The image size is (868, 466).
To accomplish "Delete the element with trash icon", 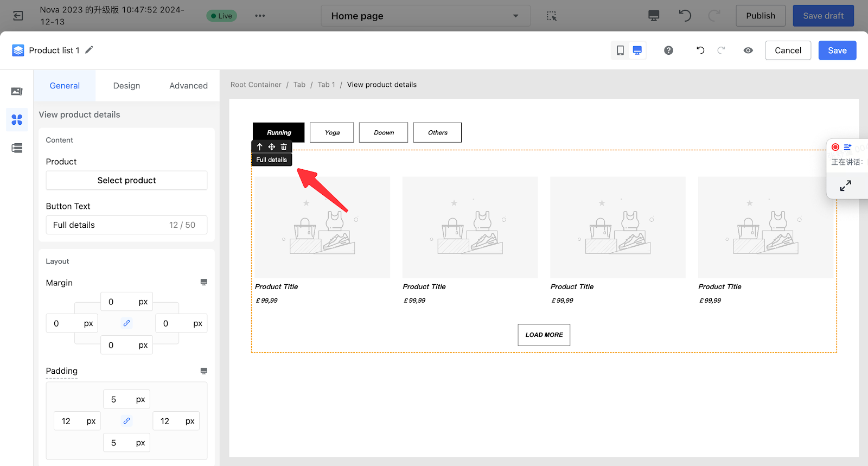I will [x=284, y=147].
